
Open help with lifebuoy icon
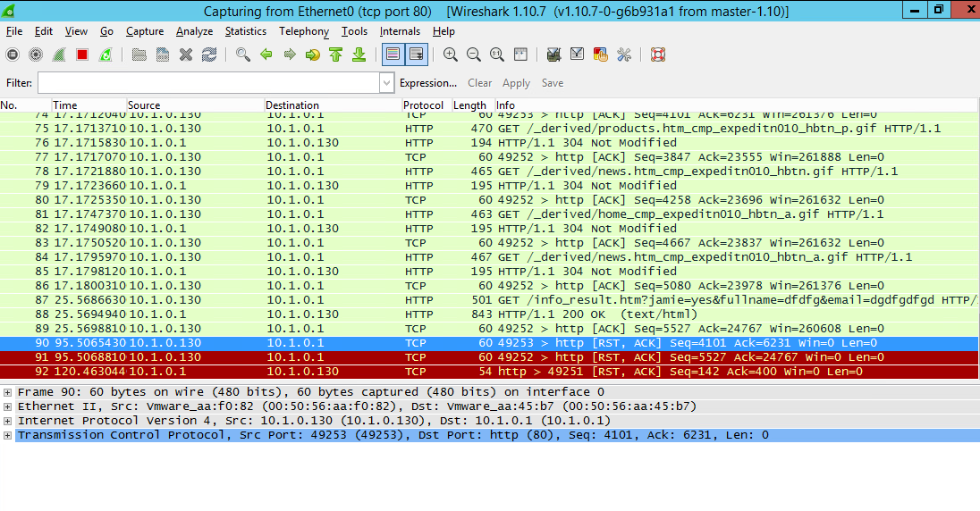pyautogui.click(x=657, y=55)
